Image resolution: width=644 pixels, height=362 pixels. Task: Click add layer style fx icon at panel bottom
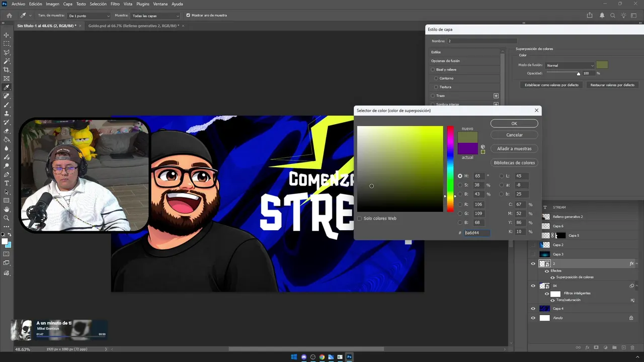(587, 347)
